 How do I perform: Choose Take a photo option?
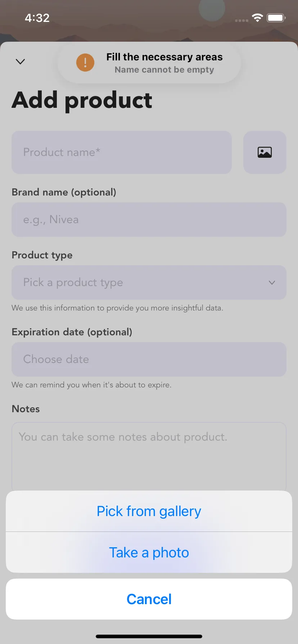[149, 552]
